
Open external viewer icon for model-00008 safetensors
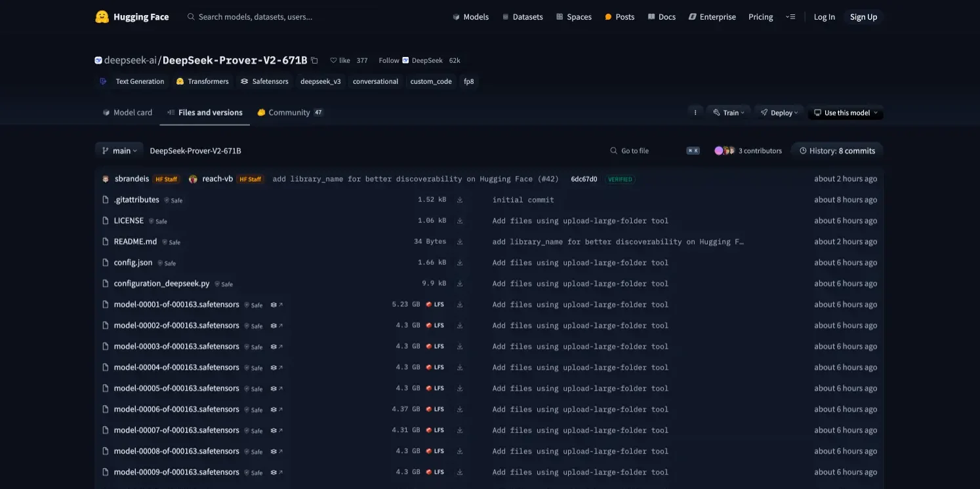pos(277,452)
